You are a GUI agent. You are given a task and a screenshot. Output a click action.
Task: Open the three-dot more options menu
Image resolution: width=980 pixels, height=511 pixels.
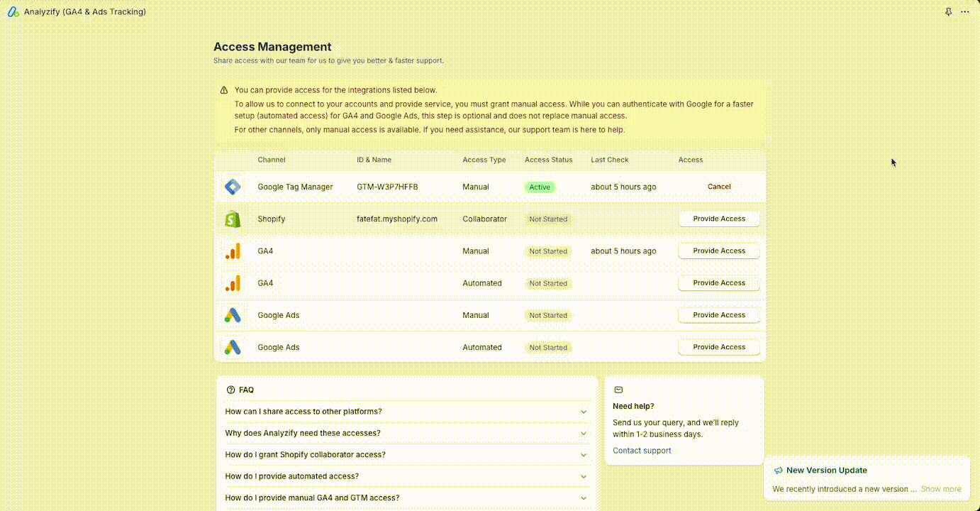coord(964,12)
